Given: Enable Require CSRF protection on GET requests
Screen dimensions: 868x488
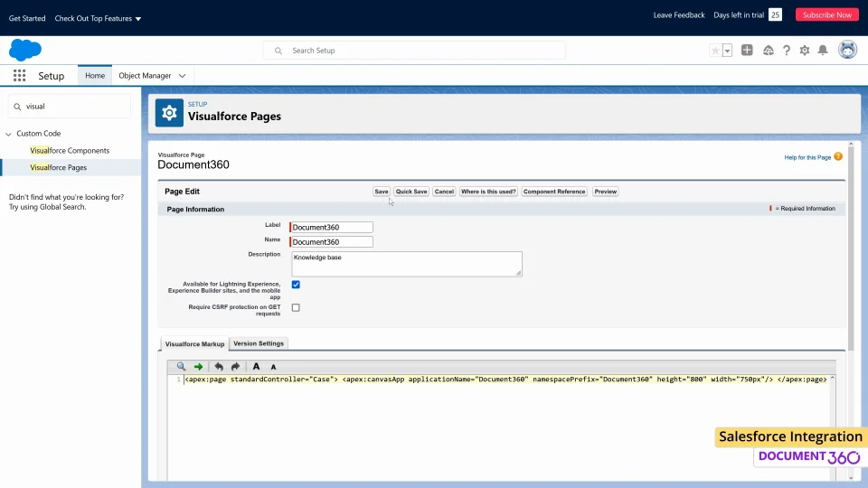Looking at the screenshot, I should click(x=296, y=307).
